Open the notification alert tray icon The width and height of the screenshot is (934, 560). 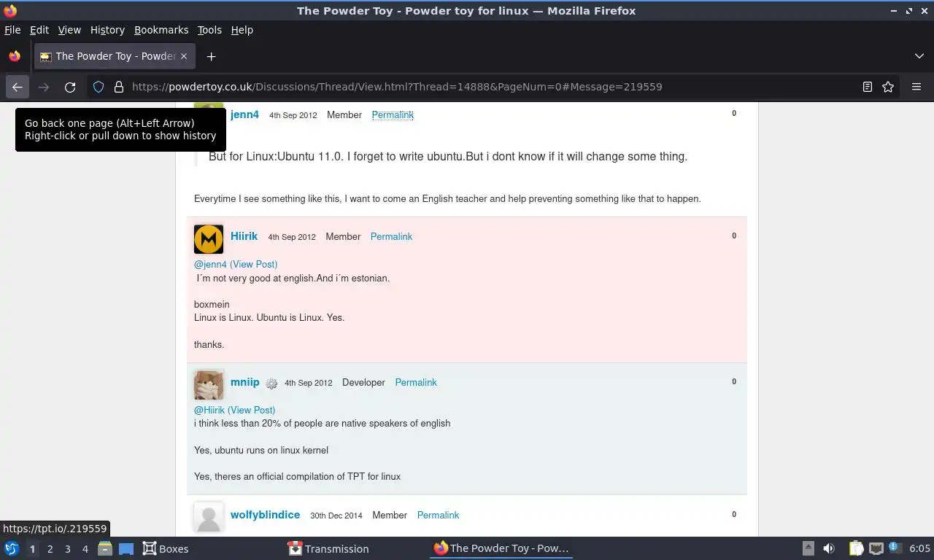tap(894, 548)
